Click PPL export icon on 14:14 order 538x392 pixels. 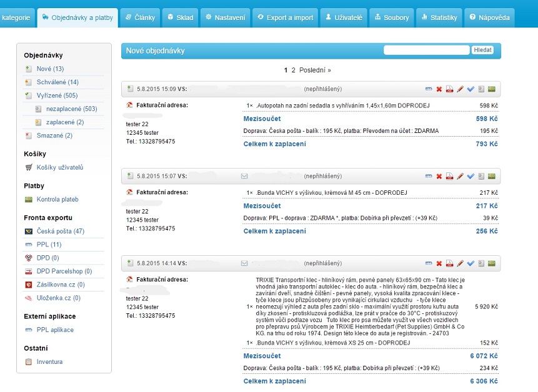429,263
